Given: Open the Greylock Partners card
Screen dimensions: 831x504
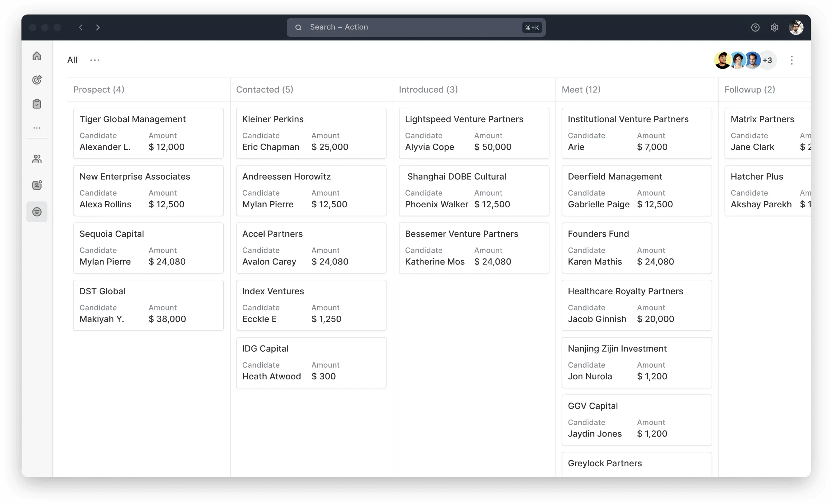Looking at the screenshot, I should click(637, 465).
